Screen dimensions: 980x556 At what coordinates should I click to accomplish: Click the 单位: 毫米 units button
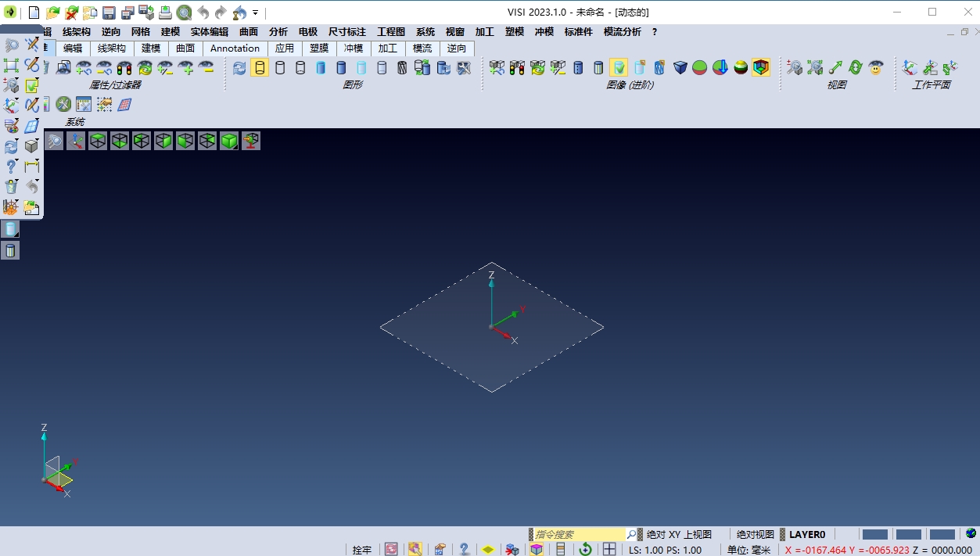[x=749, y=550]
